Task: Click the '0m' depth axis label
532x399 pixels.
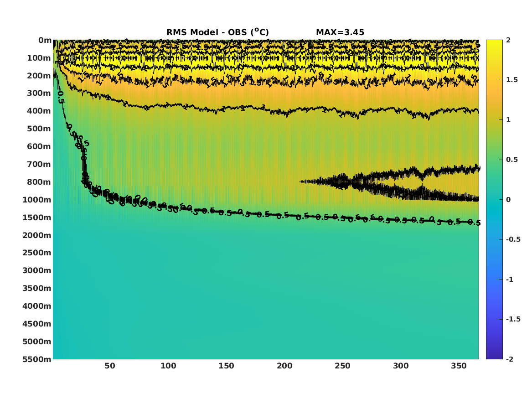Action: click(x=45, y=40)
